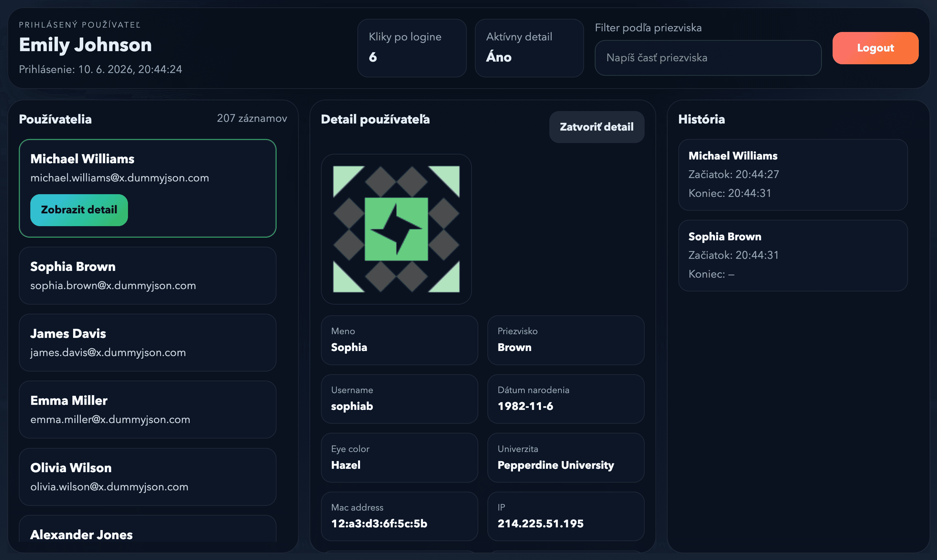Select the Olivia Wilson user card

tap(148, 477)
